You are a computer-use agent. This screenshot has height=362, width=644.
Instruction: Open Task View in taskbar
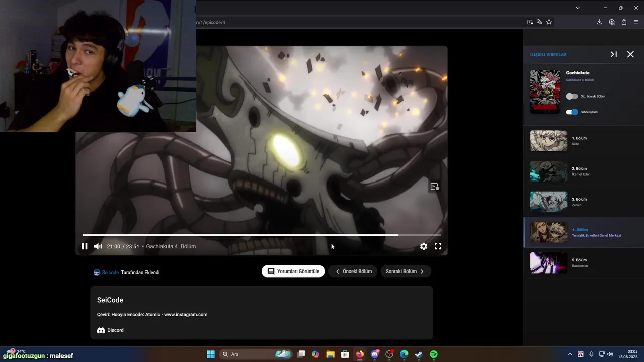(x=301, y=354)
